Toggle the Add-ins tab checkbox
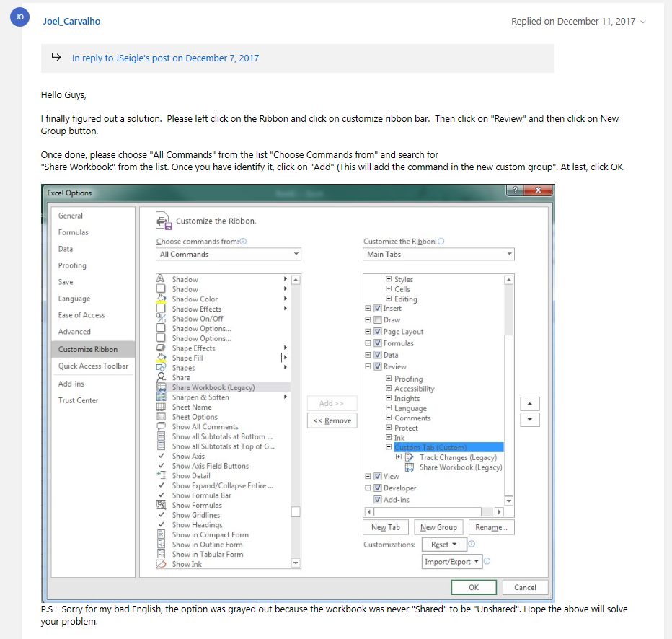 (x=378, y=499)
